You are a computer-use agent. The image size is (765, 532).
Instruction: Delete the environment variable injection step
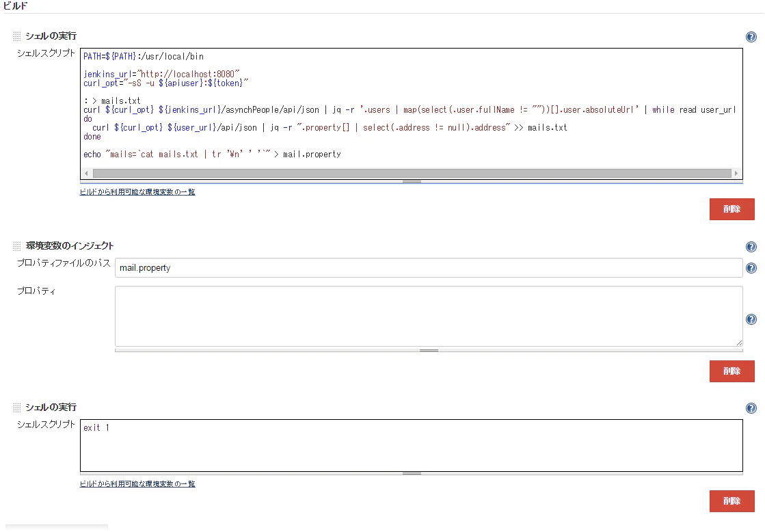click(x=732, y=371)
